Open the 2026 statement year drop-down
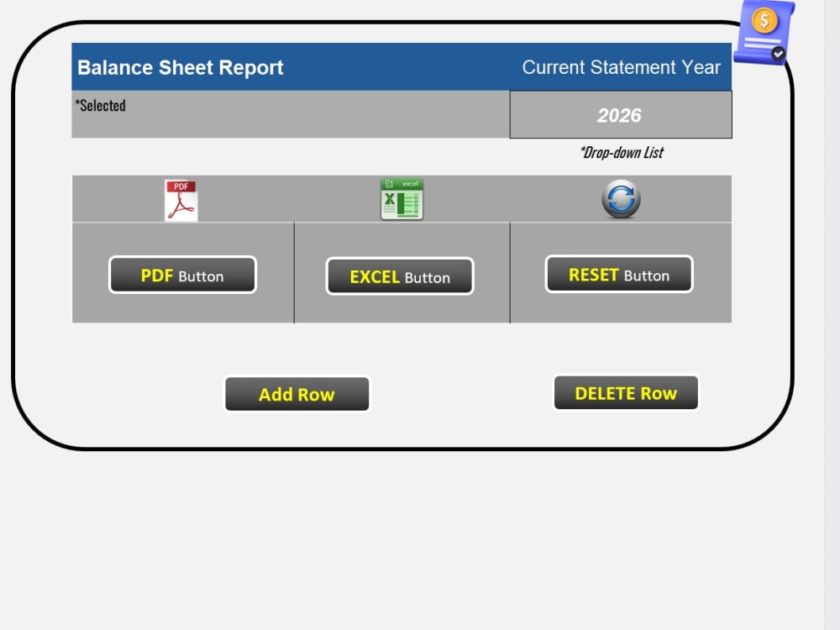The width and height of the screenshot is (840, 630). pyautogui.click(x=621, y=114)
